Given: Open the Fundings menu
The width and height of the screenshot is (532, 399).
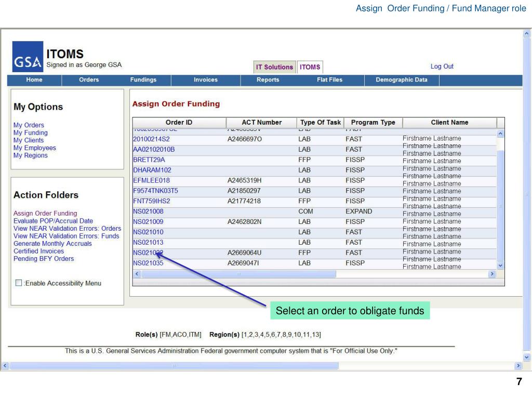Looking at the screenshot, I should (143, 79).
